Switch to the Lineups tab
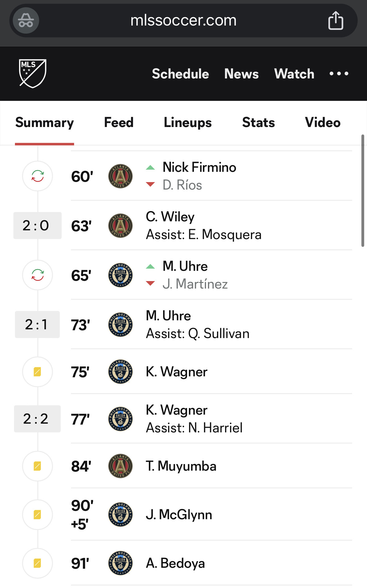 pos(188,122)
